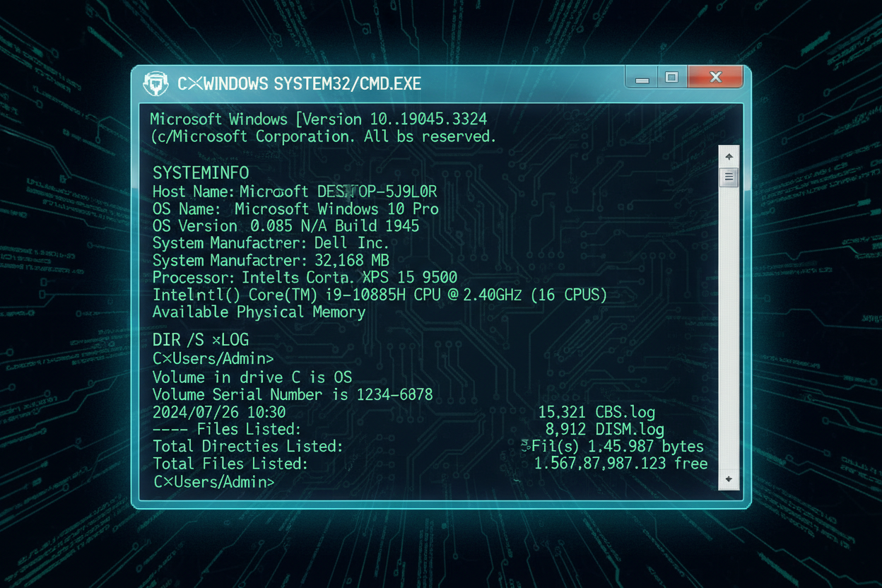882x588 pixels.
Task: Close the CMD.EXE window
Action: pos(715,77)
